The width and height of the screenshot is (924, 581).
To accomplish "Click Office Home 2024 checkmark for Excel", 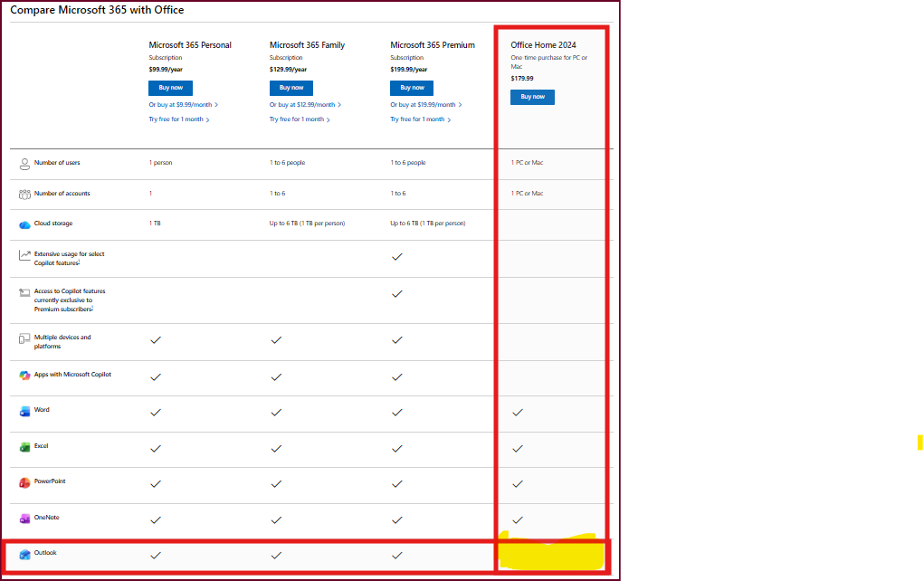I will point(518,449).
